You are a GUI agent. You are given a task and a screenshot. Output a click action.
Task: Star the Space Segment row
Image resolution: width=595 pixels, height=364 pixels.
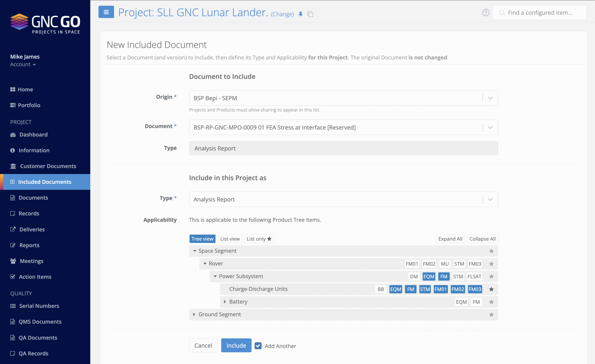[491, 251]
